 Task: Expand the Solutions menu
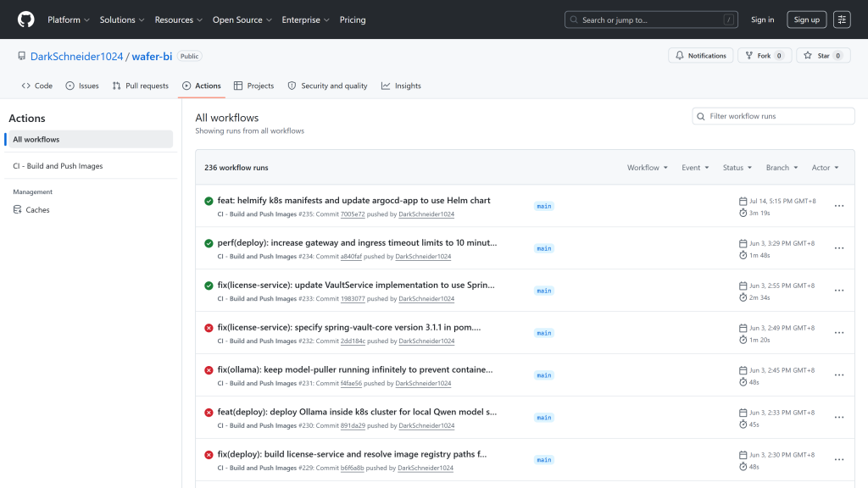[x=122, y=19]
